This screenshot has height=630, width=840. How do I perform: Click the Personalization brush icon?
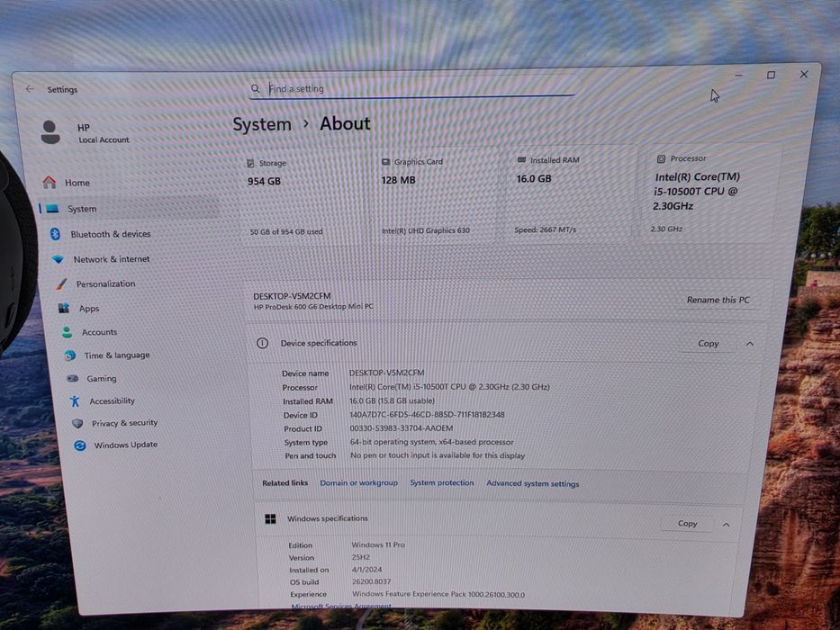click(x=61, y=283)
